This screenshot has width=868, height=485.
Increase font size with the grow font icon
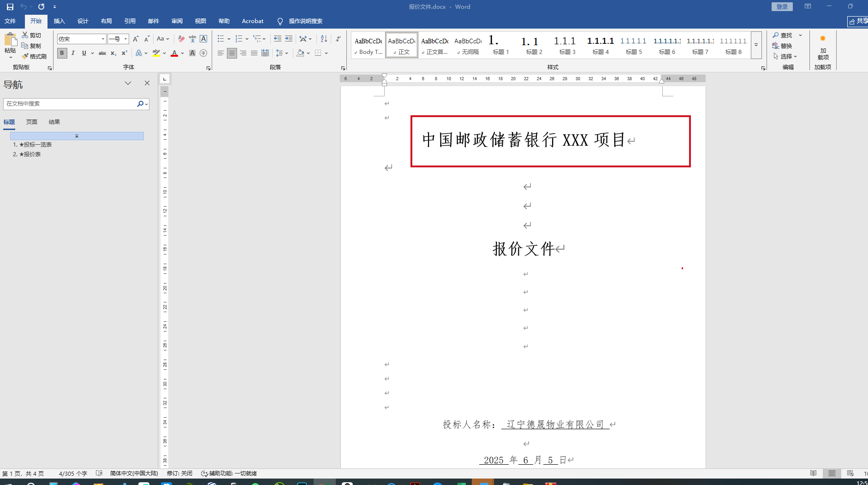tap(136, 39)
